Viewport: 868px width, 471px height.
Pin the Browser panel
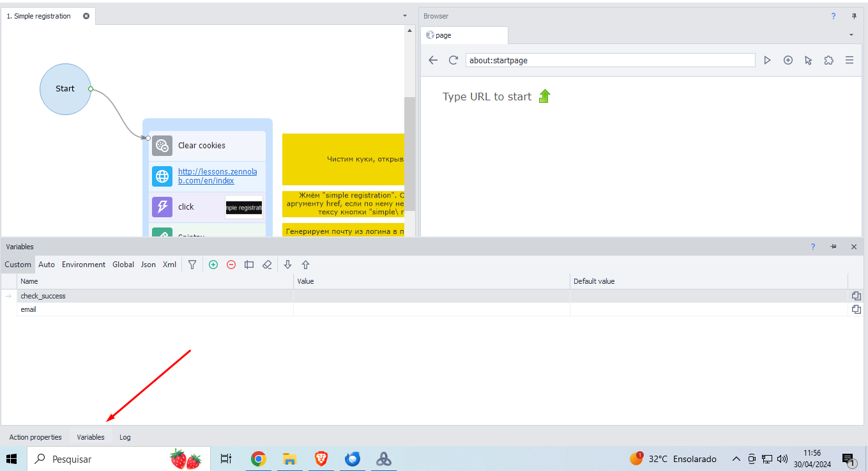click(854, 16)
